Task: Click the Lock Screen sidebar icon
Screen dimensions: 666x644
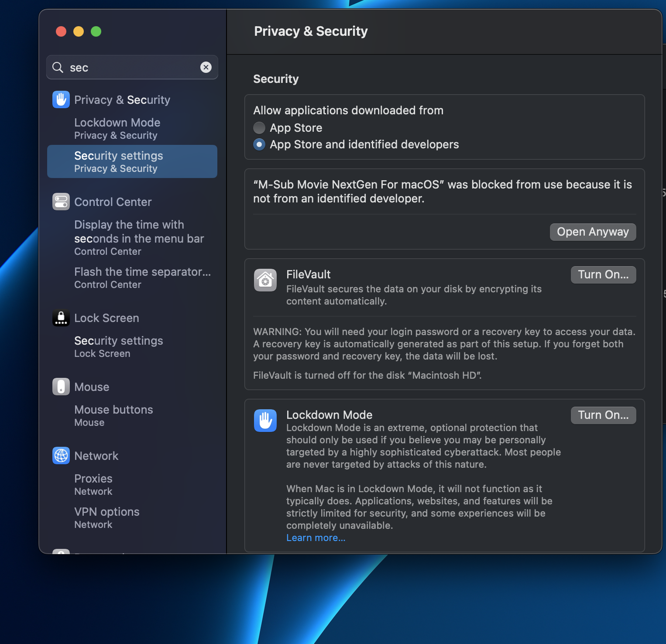Action: pyautogui.click(x=61, y=318)
